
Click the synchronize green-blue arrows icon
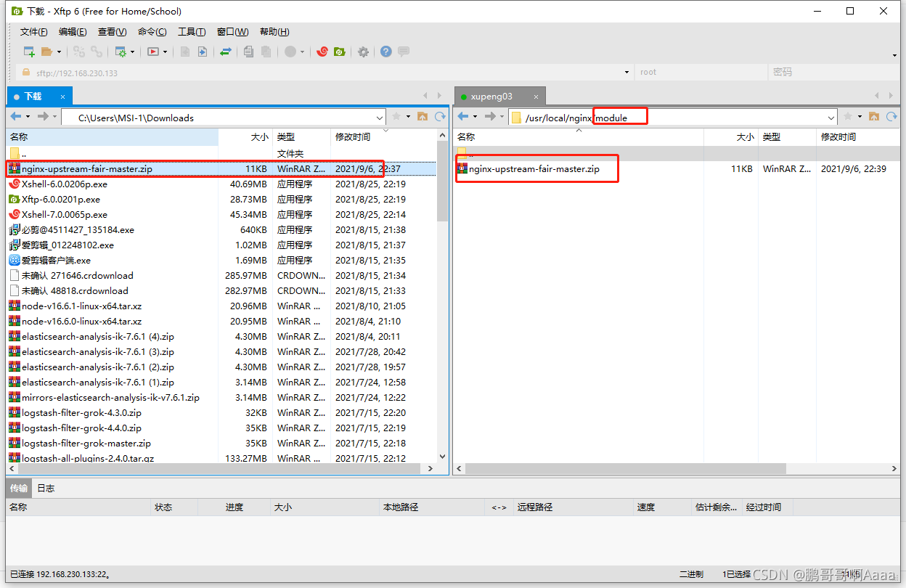coord(226,52)
